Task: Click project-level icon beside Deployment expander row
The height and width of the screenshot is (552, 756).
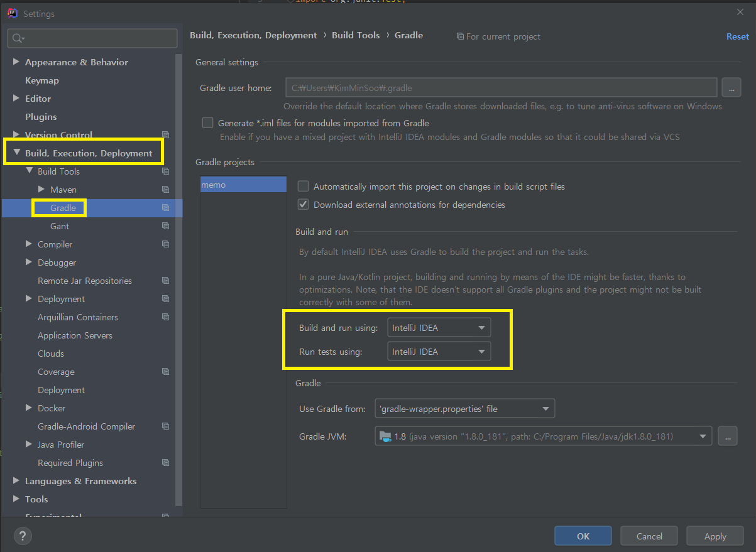Action: point(165,299)
